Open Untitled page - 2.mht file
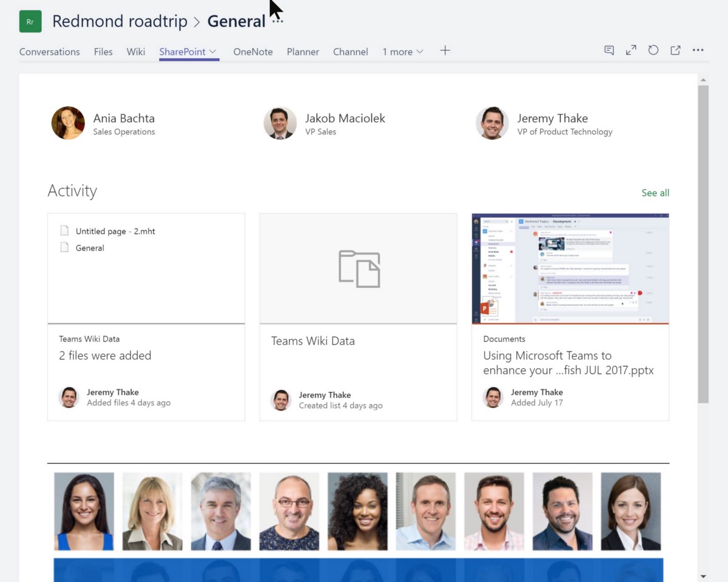Viewport: 728px width, 582px height. 115,231
